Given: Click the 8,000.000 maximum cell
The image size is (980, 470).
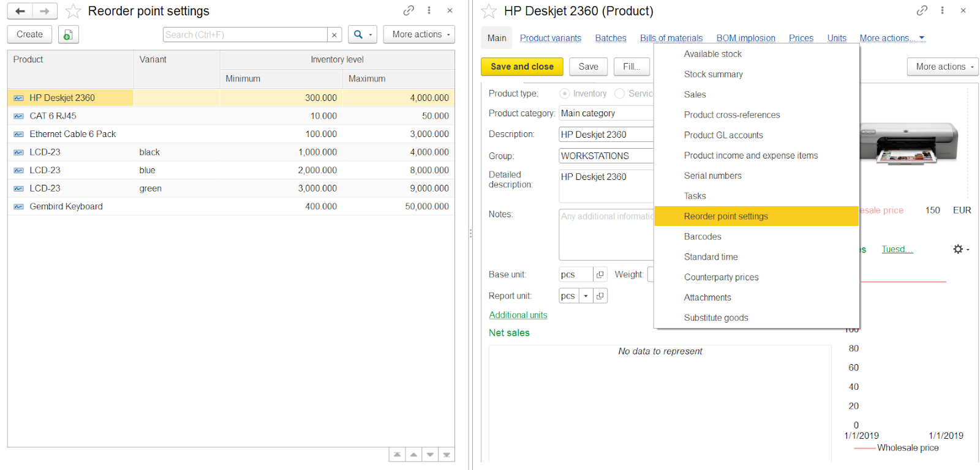Looking at the screenshot, I should (399, 171).
